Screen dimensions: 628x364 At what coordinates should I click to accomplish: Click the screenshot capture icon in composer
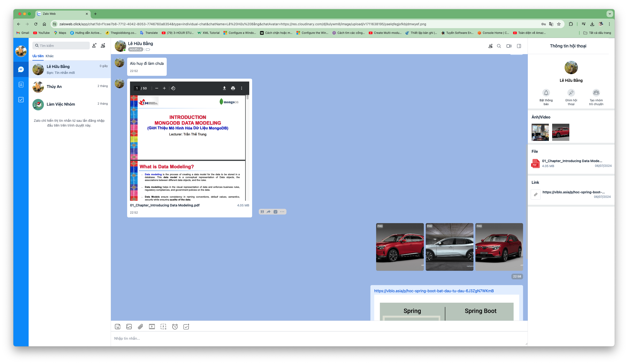point(163,327)
